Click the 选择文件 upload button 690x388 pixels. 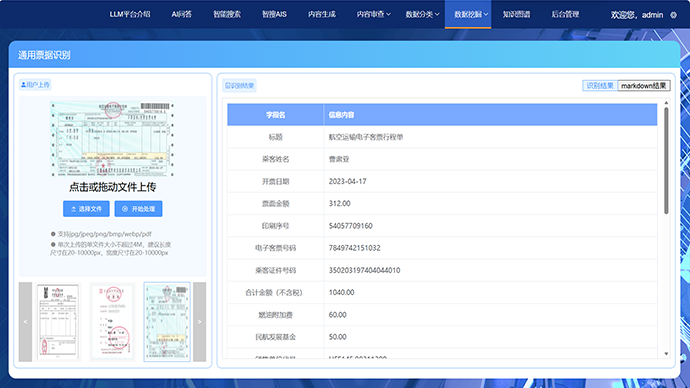pyautogui.click(x=86, y=209)
